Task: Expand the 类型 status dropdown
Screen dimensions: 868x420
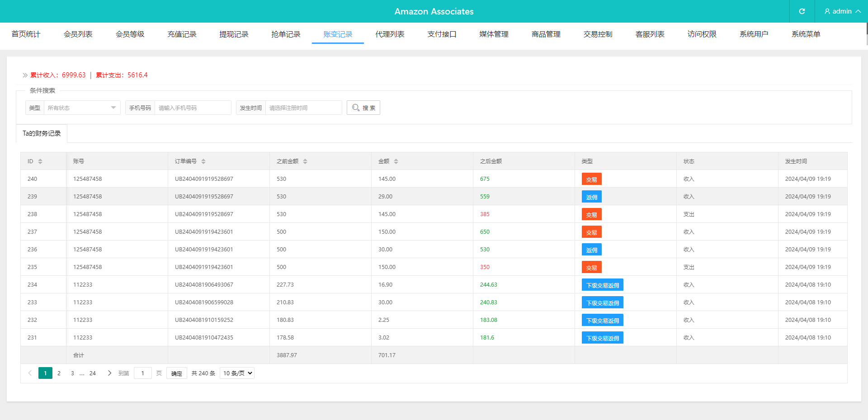Action: (82, 108)
